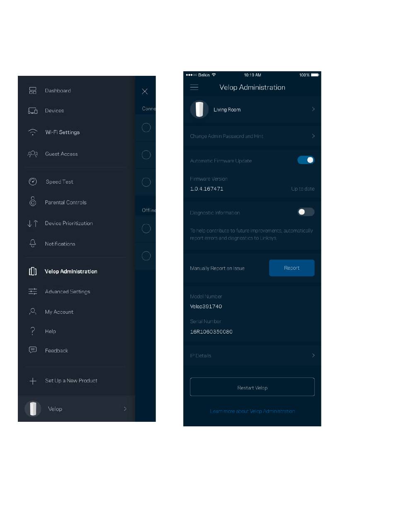Disable the Automatic Firmware Update toggle
This screenshot has height=532, width=394.
pyautogui.click(x=306, y=160)
